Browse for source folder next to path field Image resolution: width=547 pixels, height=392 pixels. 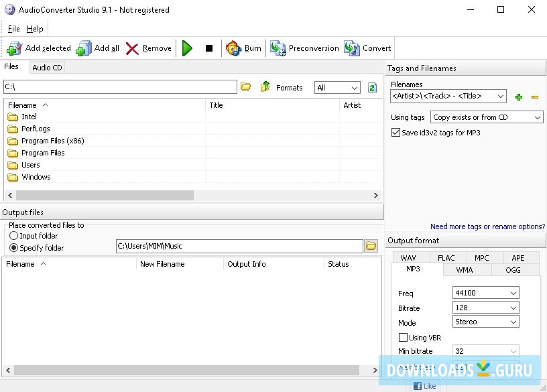(x=245, y=86)
